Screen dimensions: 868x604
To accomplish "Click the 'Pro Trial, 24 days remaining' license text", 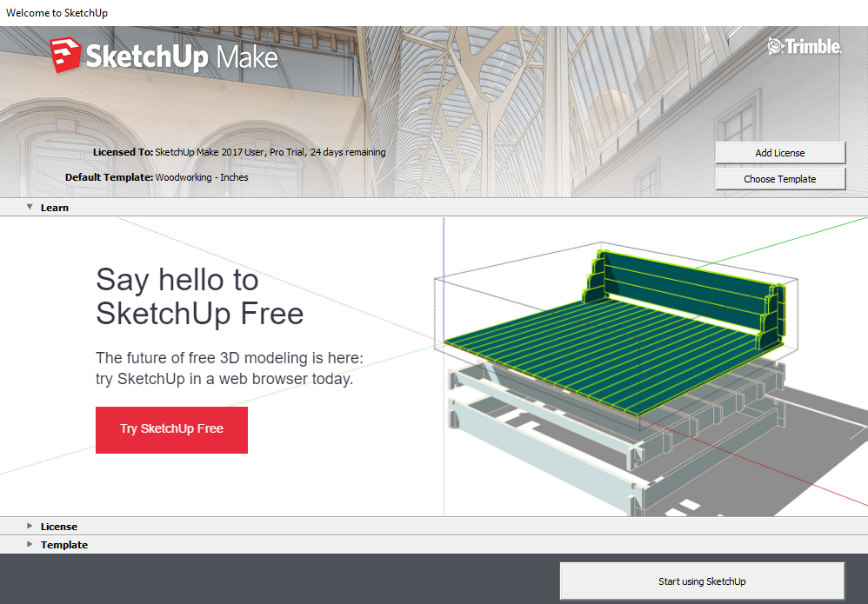I will coord(328,152).
